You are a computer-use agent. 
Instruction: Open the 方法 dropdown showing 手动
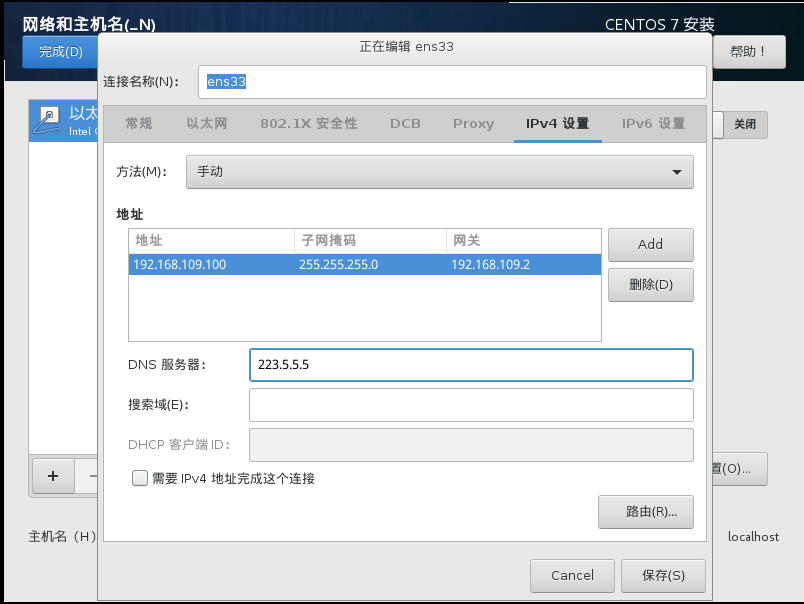(x=440, y=171)
